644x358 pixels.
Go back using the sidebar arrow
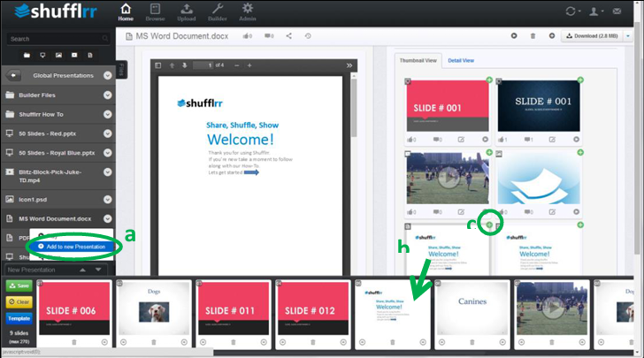(13, 75)
